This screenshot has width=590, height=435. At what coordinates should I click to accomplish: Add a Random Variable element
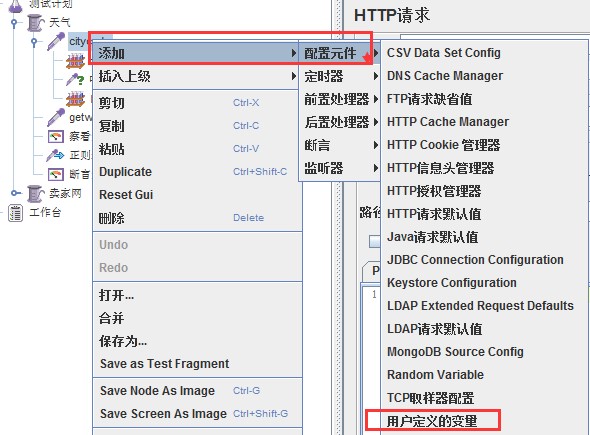point(484,374)
